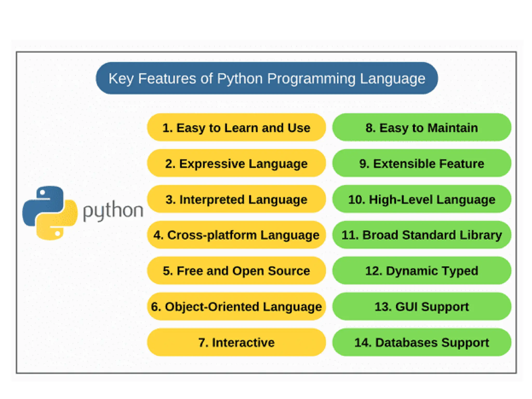This screenshot has width=532, height=399.
Task: Click 13. GUI Support green pill
Action: (422, 307)
